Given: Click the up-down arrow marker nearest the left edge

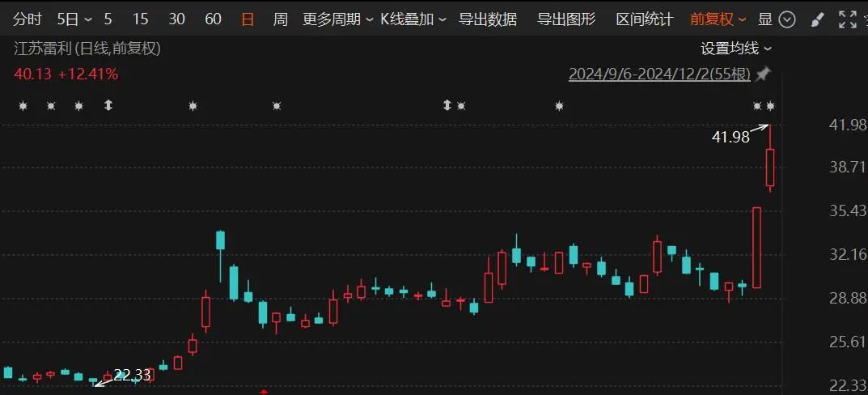Looking at the screenshot, I should (108, 105).
